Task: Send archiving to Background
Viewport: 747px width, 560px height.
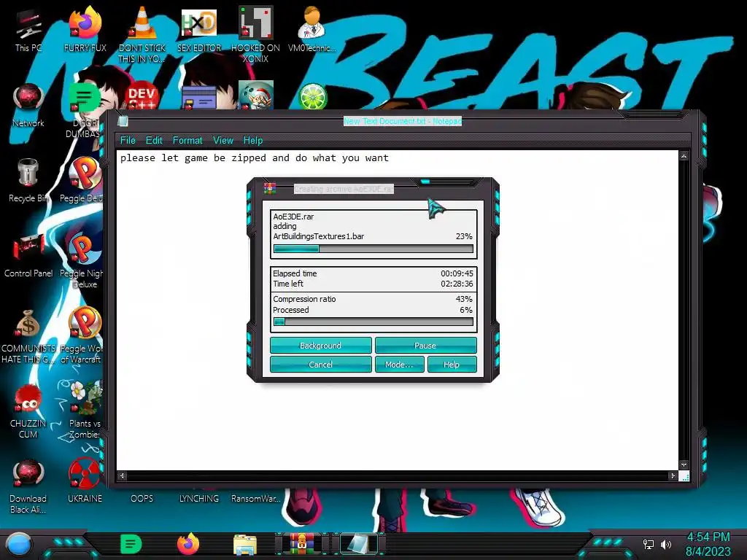Action: point(321,345)
